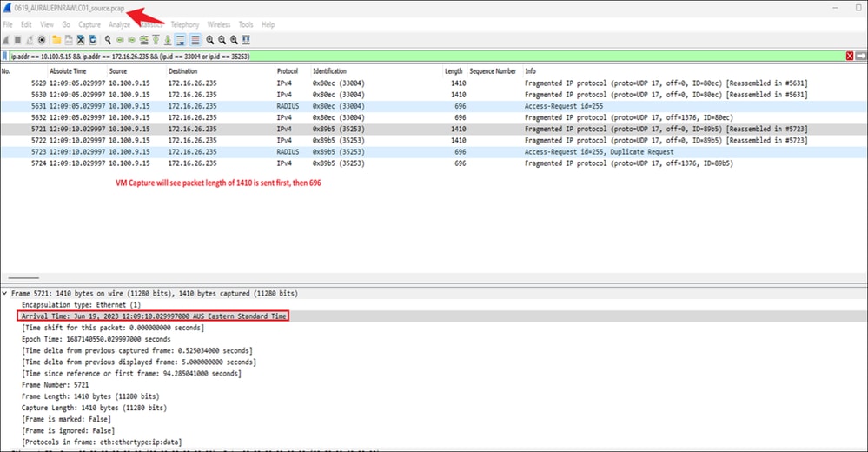Click the start capture shark fin icon
The image size is (868, 452).
pos(6,40)
